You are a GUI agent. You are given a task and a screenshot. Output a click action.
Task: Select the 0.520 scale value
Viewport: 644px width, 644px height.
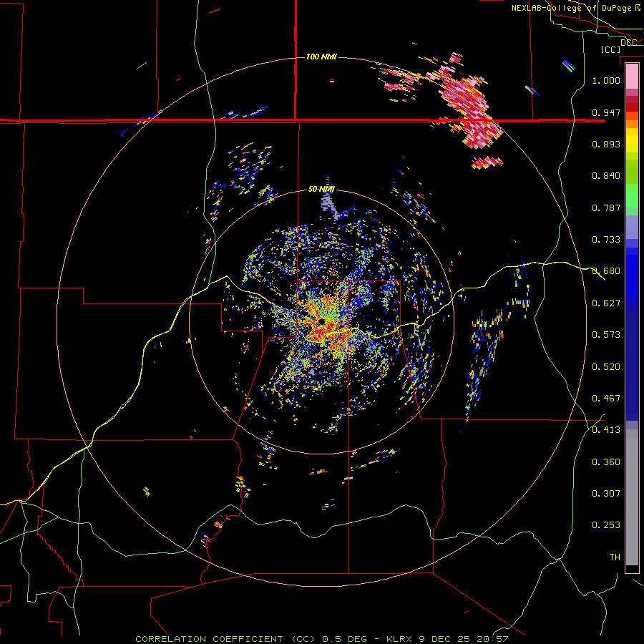(x=606, y=367)
